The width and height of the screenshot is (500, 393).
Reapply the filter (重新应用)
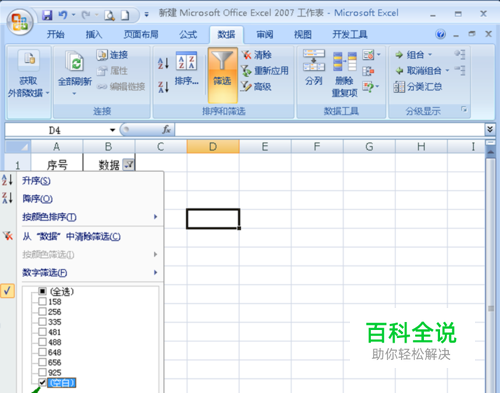pyautogui.click(x=265, y=71)
